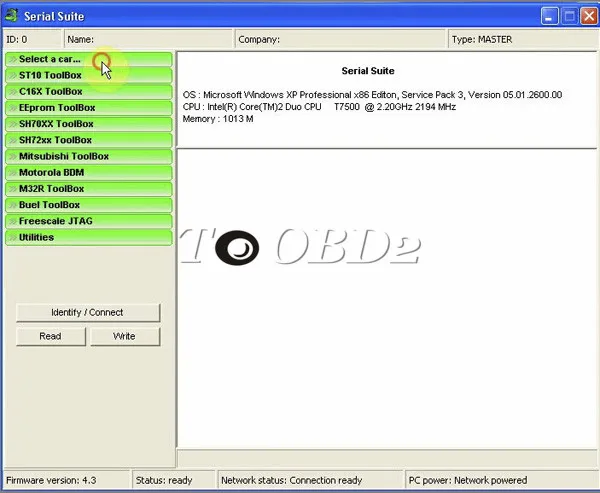Click the Identify / Connect button
This screenshot has height=493, width=600.
click(x=88, y=312)
